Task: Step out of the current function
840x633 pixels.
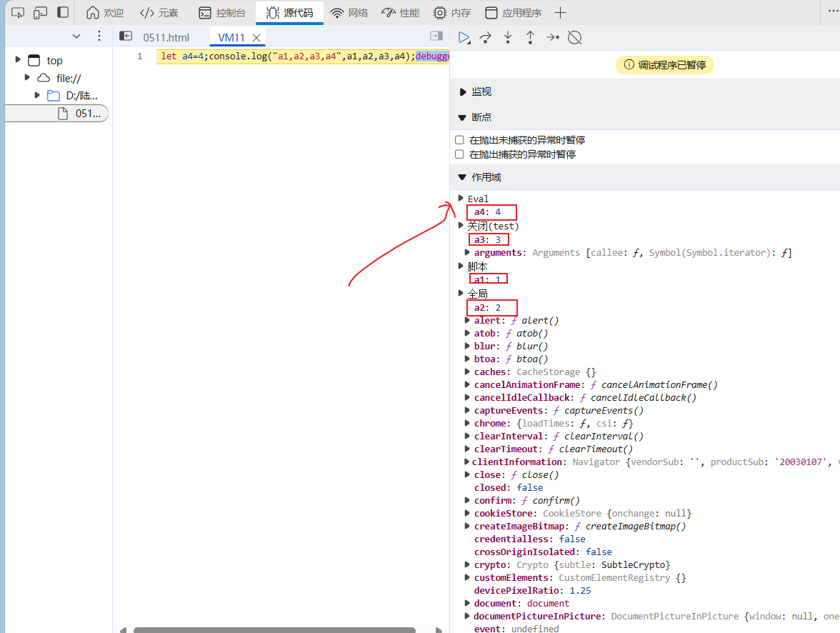Action: click(x=530, y=38)
